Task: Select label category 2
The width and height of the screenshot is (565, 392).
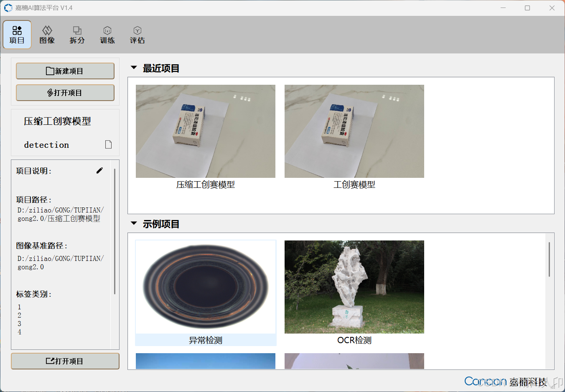Action: tap(19, 316)
